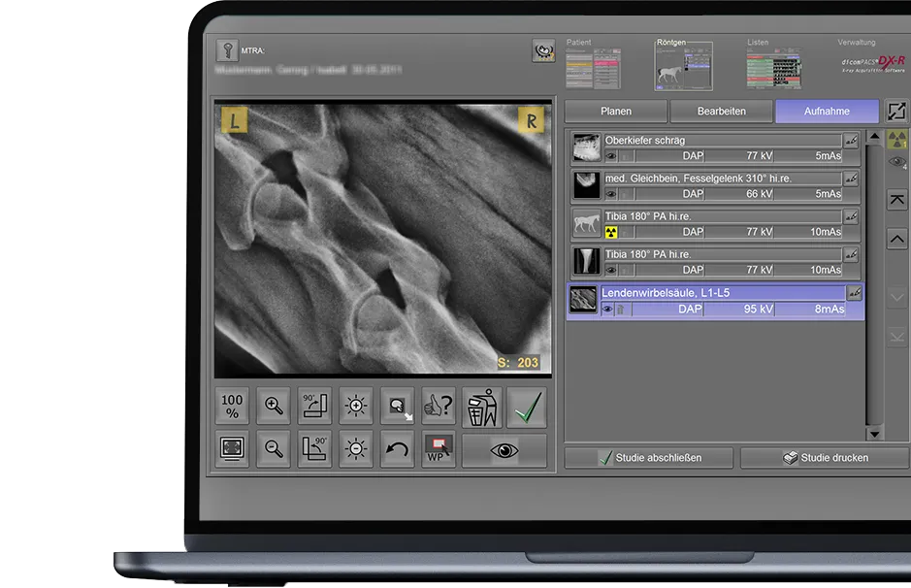
Task: Click the scroll down arrow of the study list
Action: coord(874,433)
